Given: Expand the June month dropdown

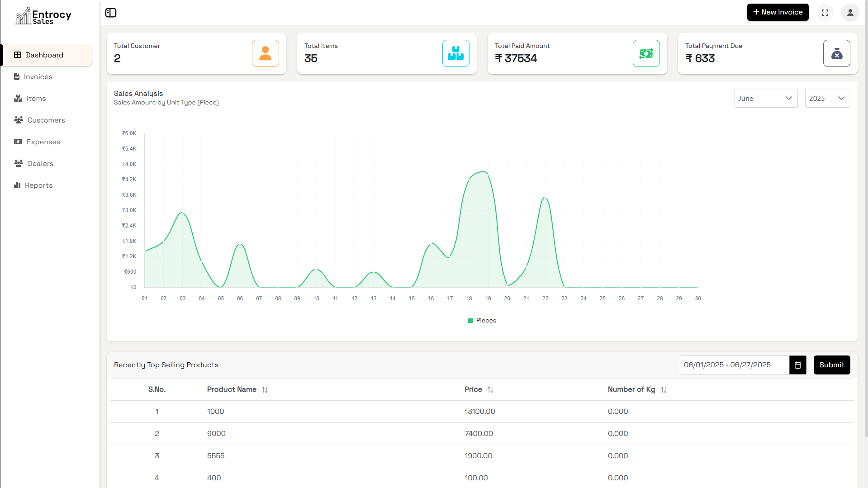Looking at the screenshot, I should [766, 98].
